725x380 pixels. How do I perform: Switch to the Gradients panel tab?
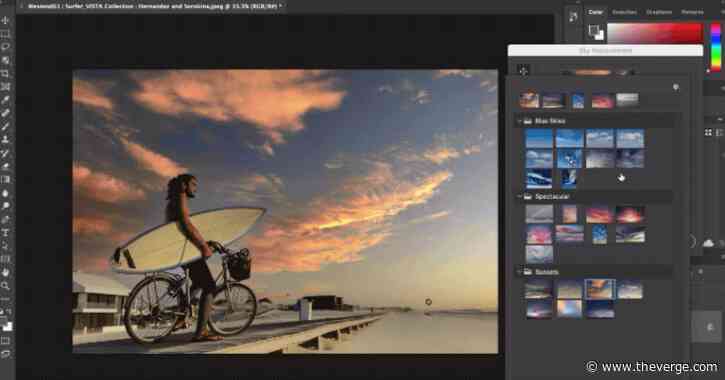[659, 12]
